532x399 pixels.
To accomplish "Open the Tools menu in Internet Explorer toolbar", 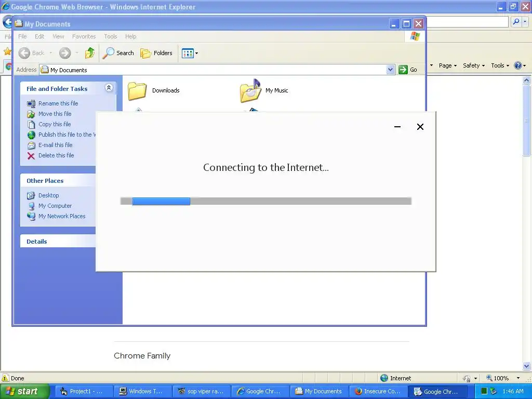I will click(500, 65).
